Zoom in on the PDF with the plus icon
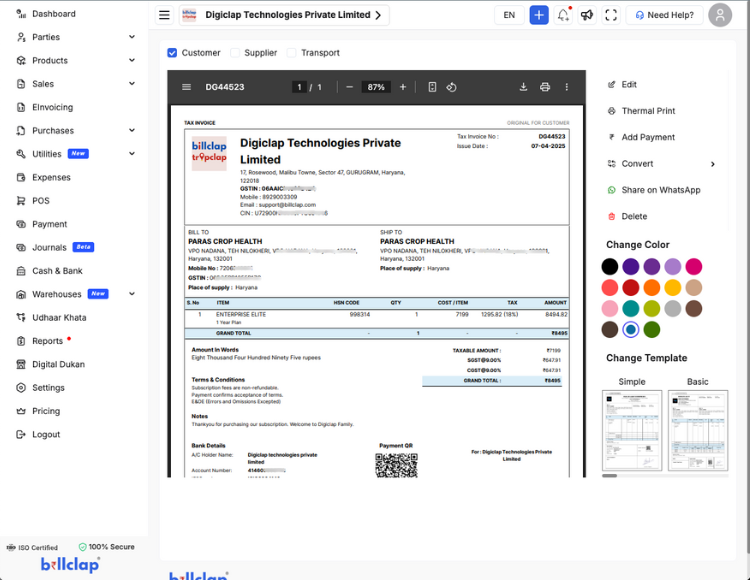 [x=403, y=87]
